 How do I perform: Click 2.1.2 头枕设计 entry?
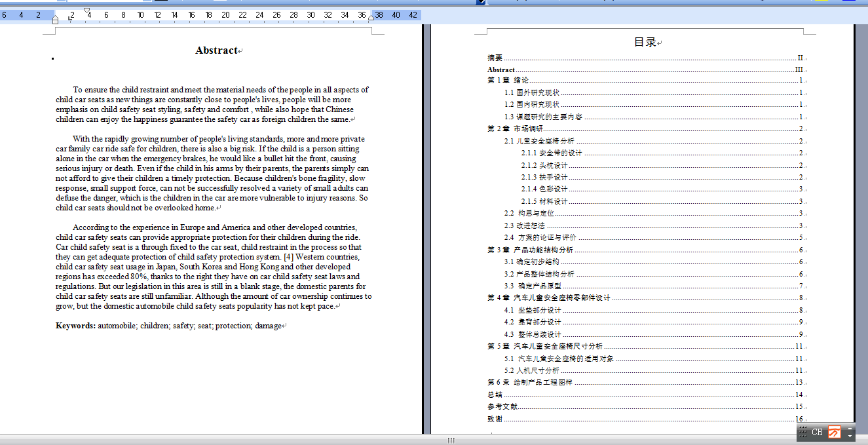coord(664,165)
